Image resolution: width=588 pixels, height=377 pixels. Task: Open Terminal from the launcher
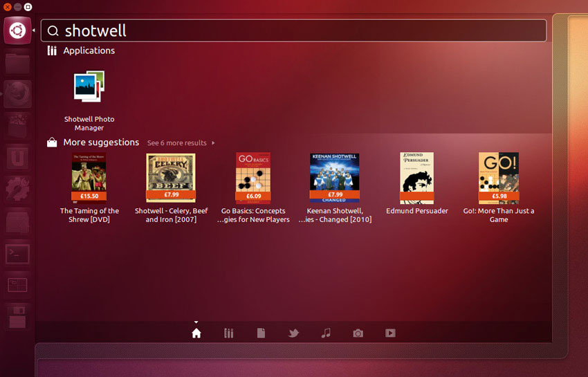(x=17, y=254)
